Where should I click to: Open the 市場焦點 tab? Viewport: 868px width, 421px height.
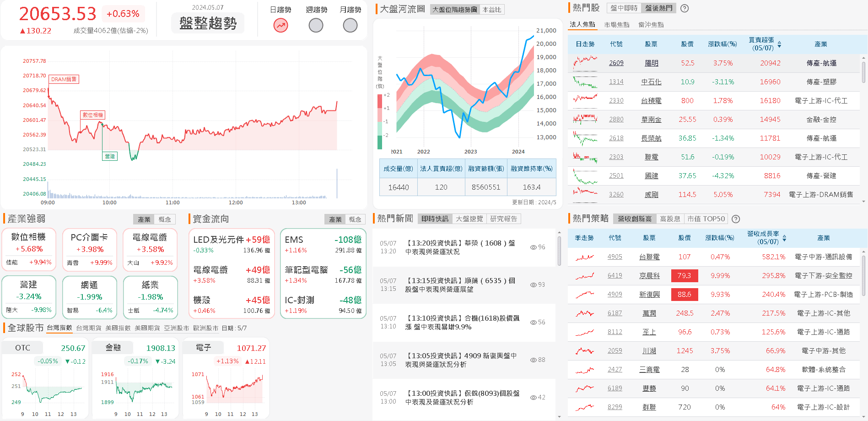pyautogui.click(x=617, y=25)
